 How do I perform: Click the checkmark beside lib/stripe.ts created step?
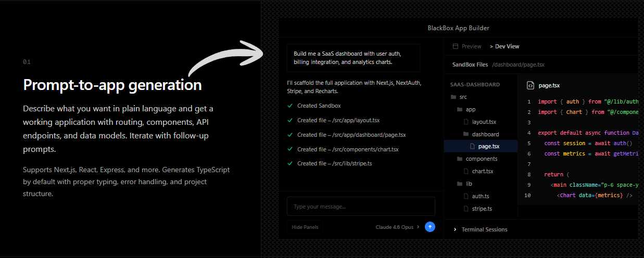click(289, 163)
